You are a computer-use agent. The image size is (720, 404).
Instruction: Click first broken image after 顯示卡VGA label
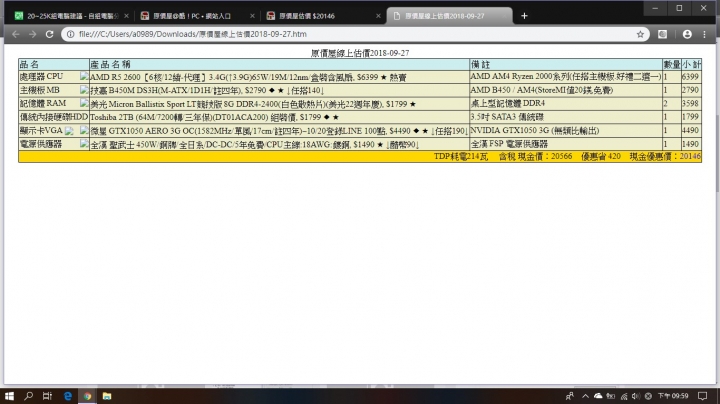tap(69, 131)
